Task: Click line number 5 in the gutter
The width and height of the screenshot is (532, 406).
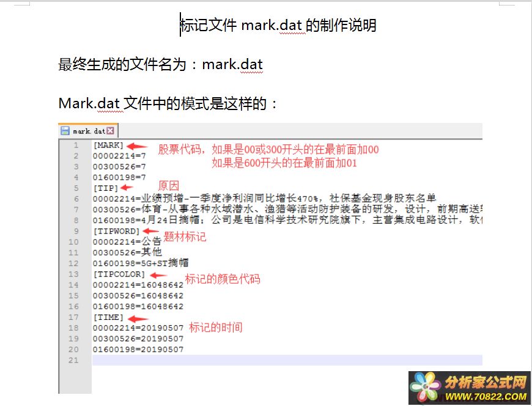Action: click(x=76, y=188)
